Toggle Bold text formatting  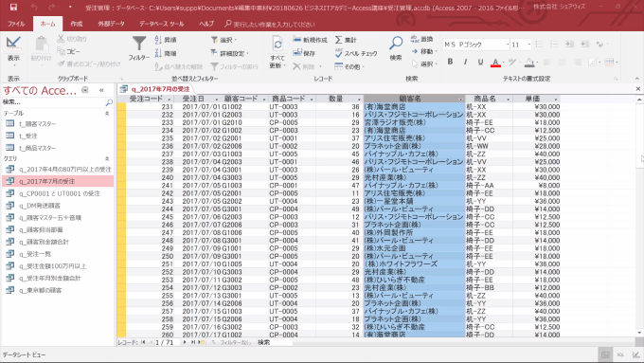tap(450, 62)
